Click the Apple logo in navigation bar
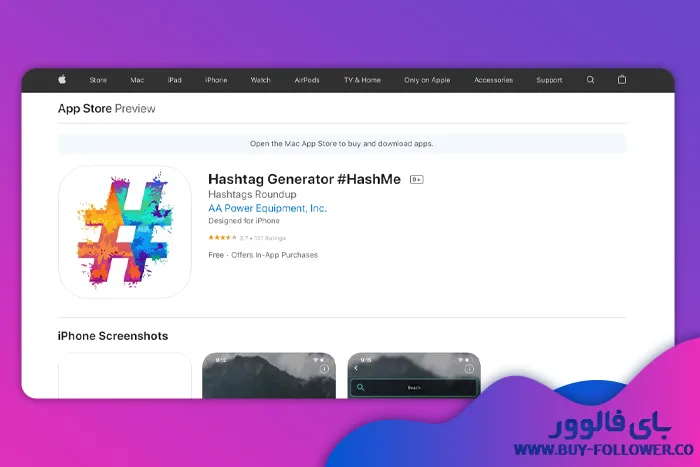The width and height of the screenshot is (700, 467). pyautogui.click(x=62, y=79)
